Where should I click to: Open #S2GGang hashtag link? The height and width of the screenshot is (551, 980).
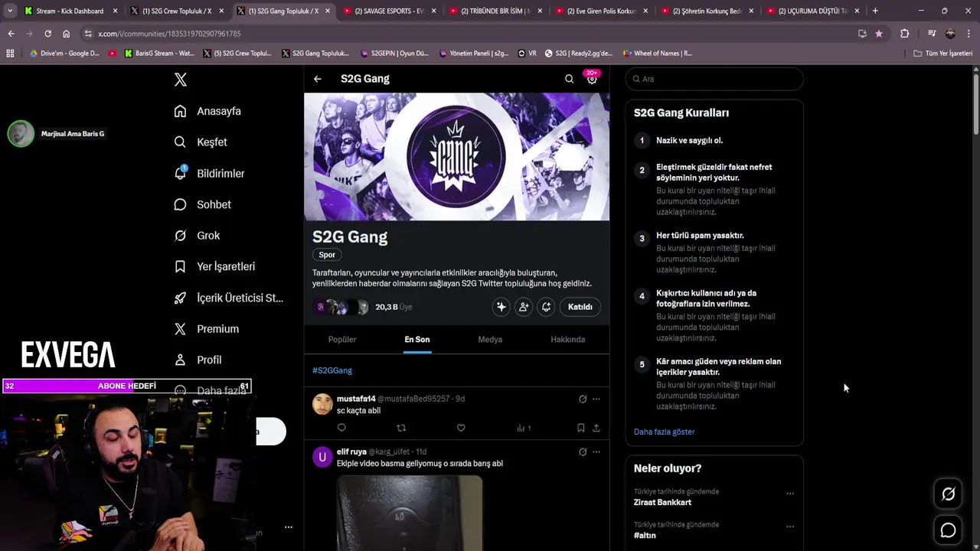click(332, 370)
